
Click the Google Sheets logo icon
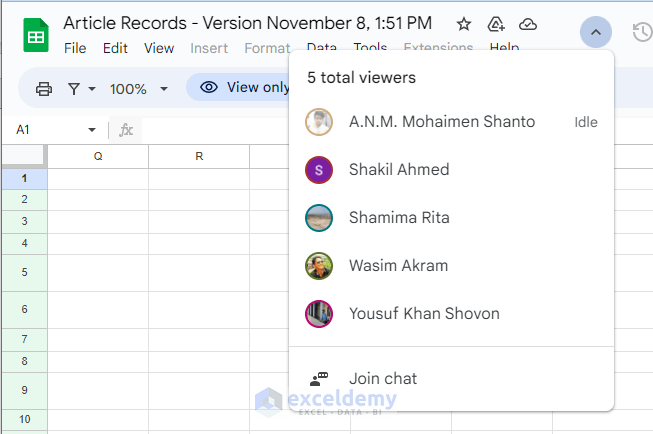coord(35,35)
